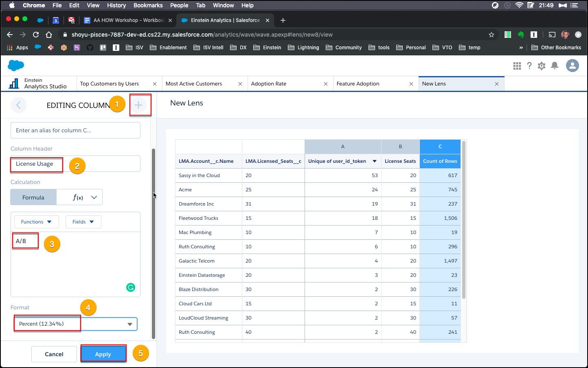
Task: Open the Evernote extension
Action: click(521, 35)
